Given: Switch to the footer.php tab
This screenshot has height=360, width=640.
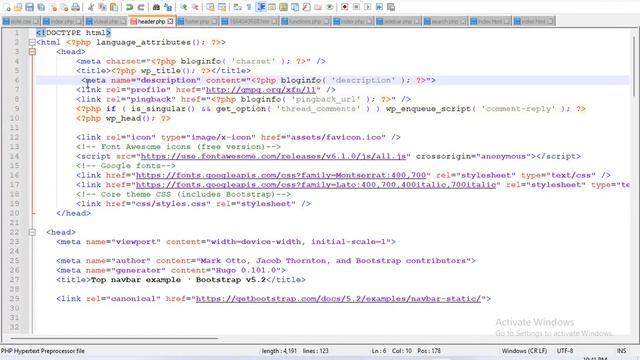Looking at the screenshot, I should 198,21.
